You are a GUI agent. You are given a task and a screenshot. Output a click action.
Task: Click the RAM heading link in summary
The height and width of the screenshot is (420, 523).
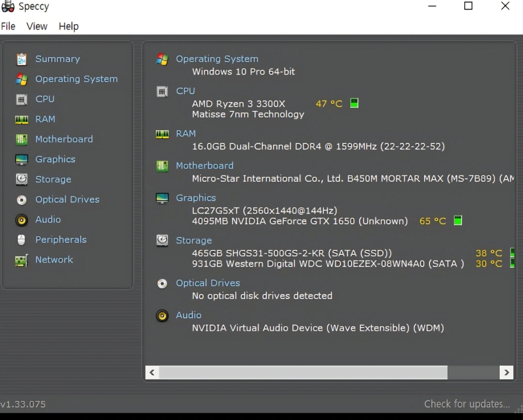click(x=186, y=134)
